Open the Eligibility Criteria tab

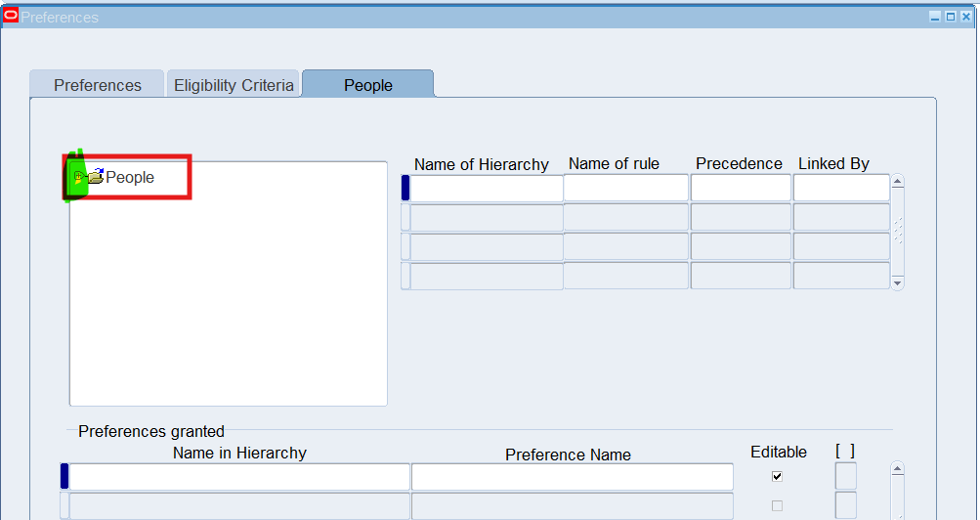tap(234, 85)
